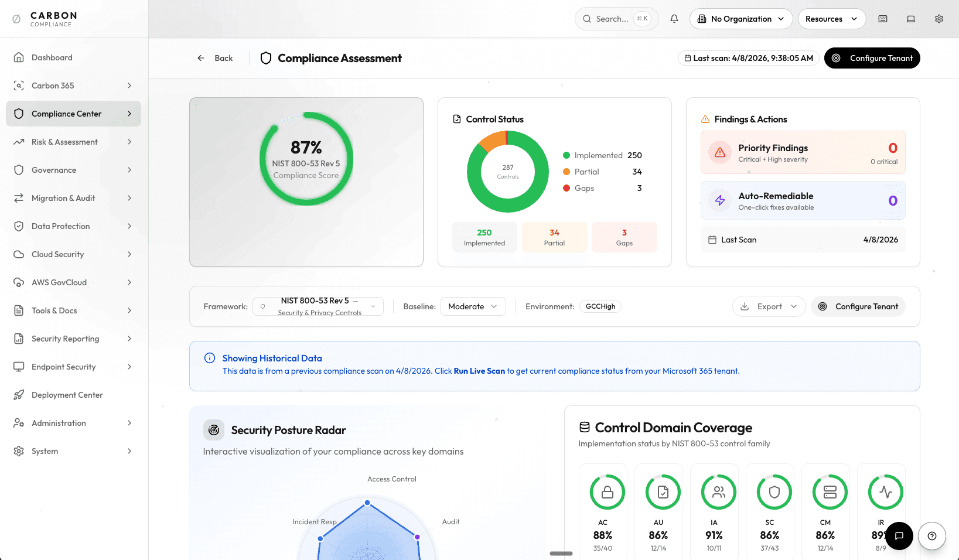Open the Framework NIST 800-53 Rev 5 selector
959x560 pixels.
(x=318, y=306)
